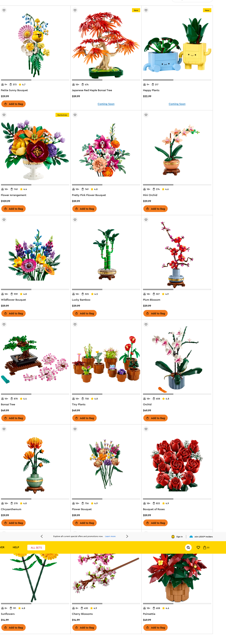Image resolution: width=226 pixels, height=644 pixels.
Task: Show previous promotion with left chevron
Action: (42, 536)
